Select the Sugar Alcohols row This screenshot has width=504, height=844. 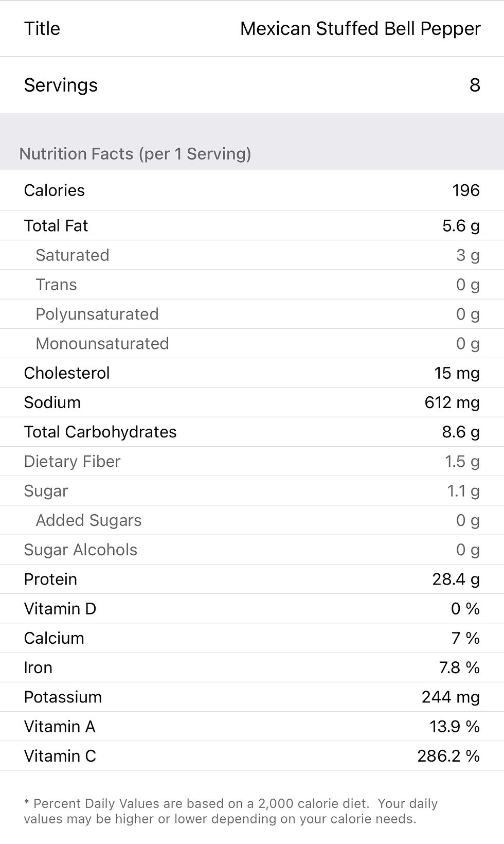tap(252, 550)
